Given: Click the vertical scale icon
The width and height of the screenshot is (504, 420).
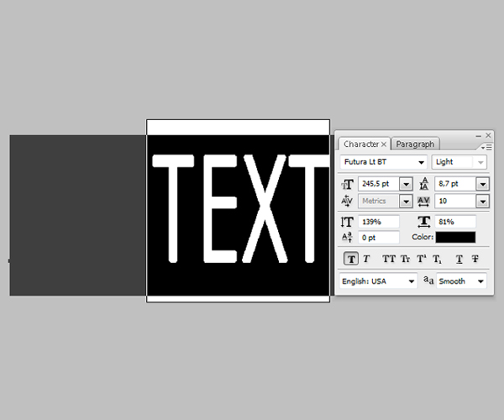Looking at the screenshot, I should pos(347,222).
